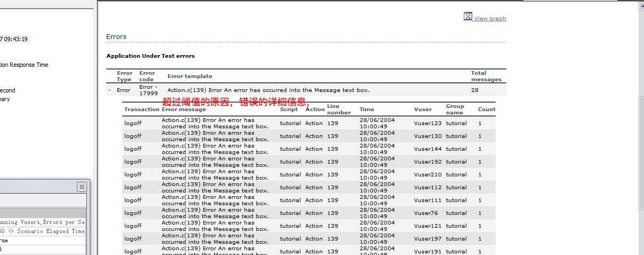
Task: Click 'Application Under Test errors' subtitle
Action: [x=150, y=56]
